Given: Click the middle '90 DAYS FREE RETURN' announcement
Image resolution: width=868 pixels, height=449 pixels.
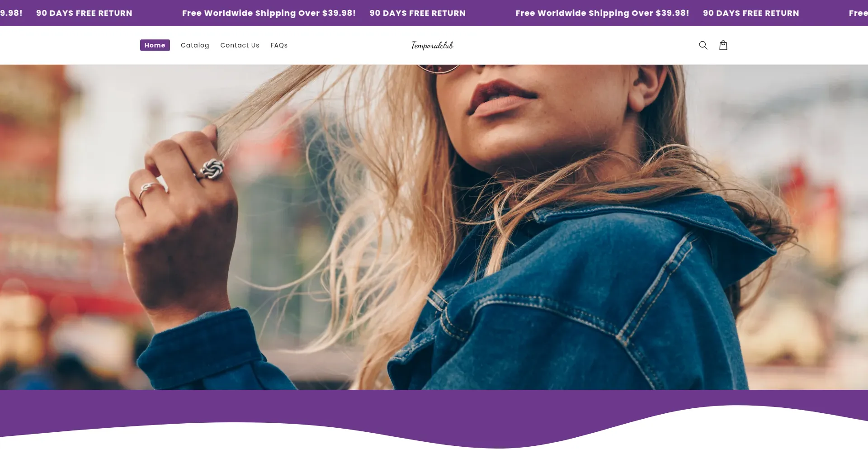Looking at the screenshot, I should point(417,13).
